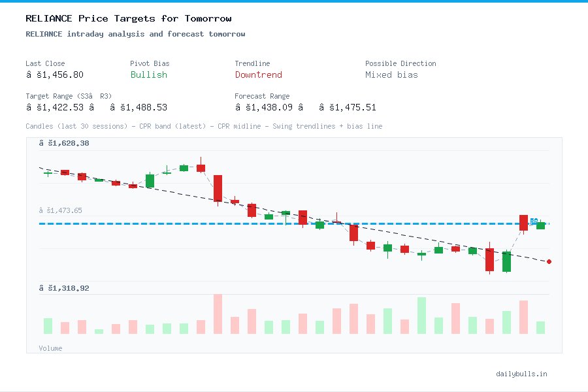588x392 pixels.
Task: Toggle the Volume pane label
Action: pos(50,348)
